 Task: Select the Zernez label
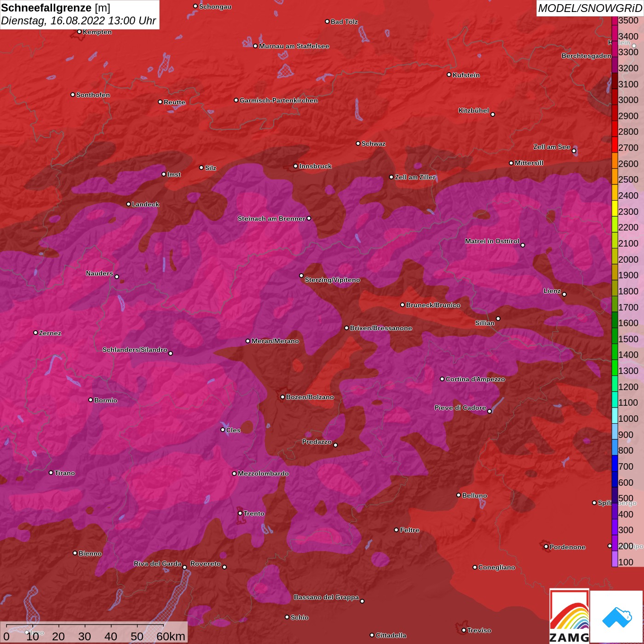coord(50,333)
